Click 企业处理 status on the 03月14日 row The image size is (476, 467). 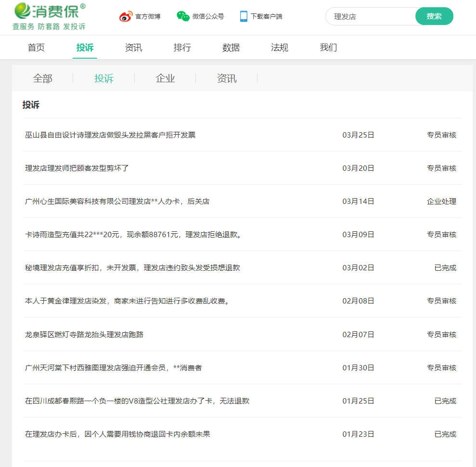point(442,202)
